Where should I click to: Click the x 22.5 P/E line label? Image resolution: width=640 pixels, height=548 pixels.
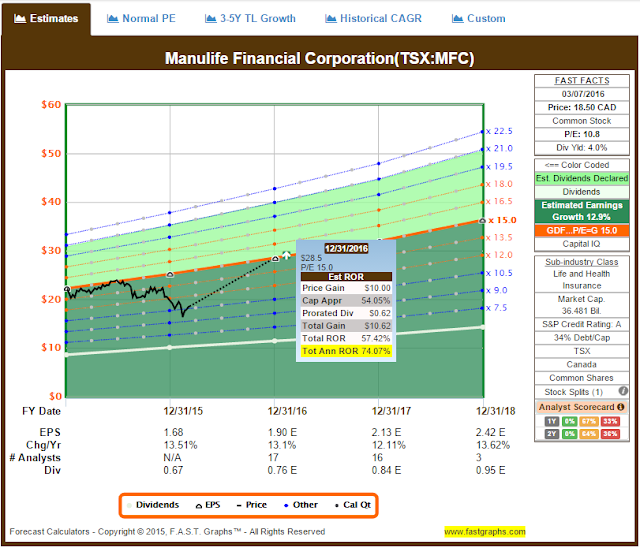click(x=499, y=131)
